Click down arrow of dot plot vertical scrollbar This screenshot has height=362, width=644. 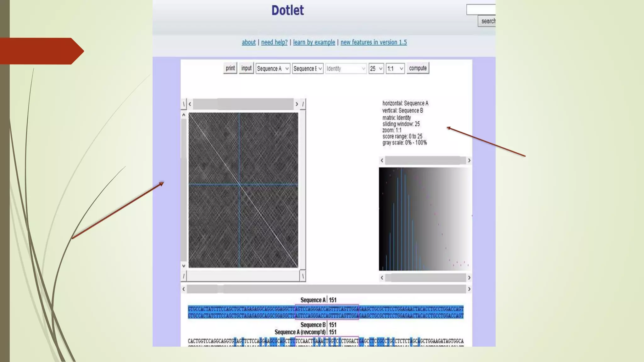(x=184, y=266)
